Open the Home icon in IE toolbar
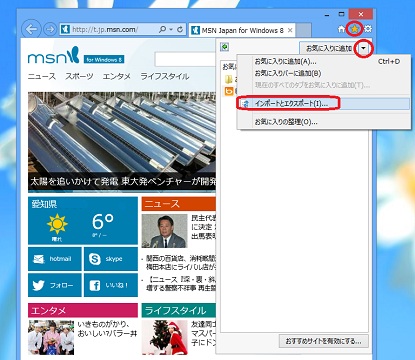The image size is (415, 360). tap(341, 29)
